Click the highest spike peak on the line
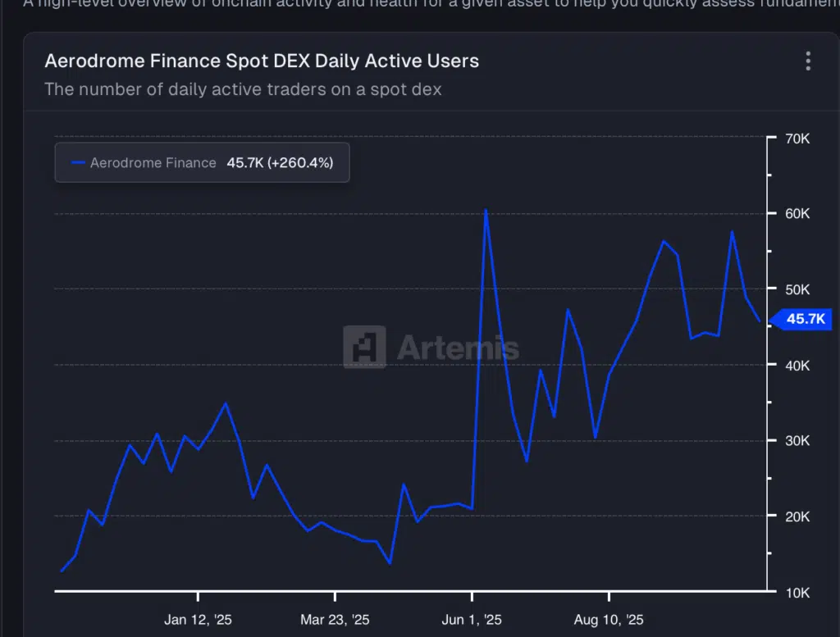Viewport: 840px width, 637px height. 486,211
